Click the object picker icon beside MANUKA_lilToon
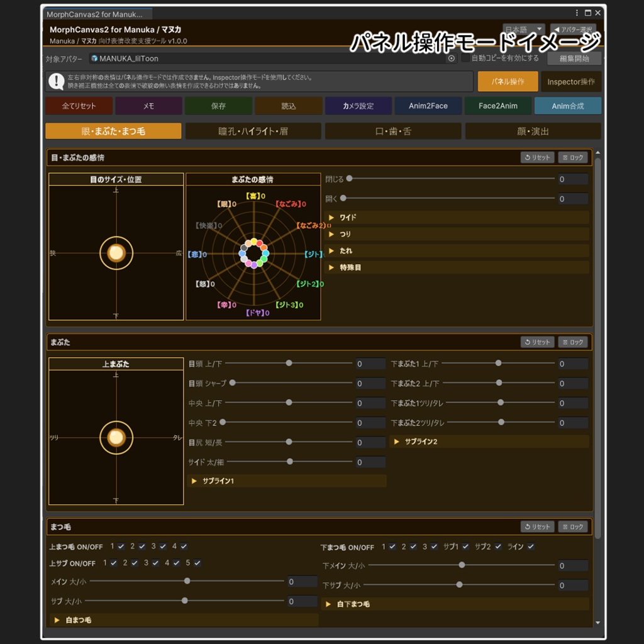The height and width of the screenshot is (644, 644). tap(452, 58)
